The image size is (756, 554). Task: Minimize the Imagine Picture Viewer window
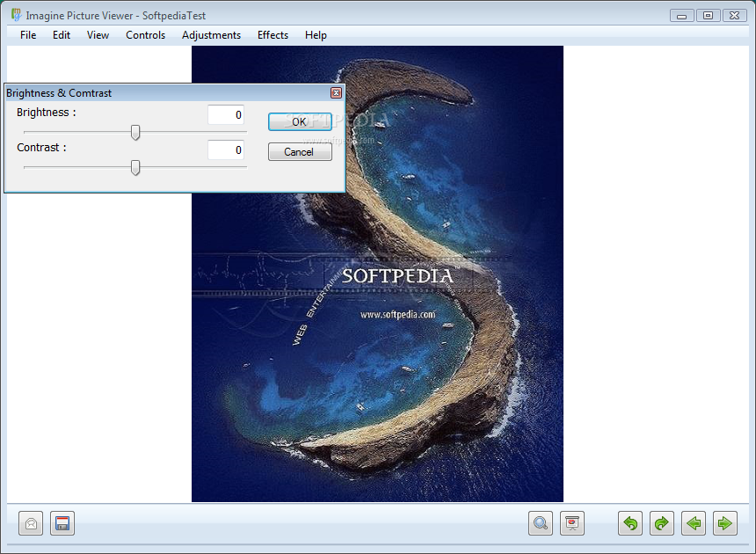point(682,16)
